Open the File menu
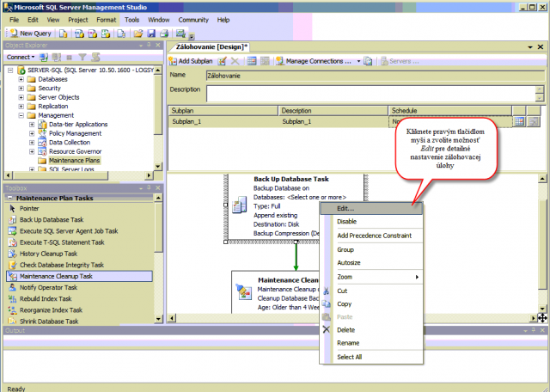 click(x=14, y=20)
